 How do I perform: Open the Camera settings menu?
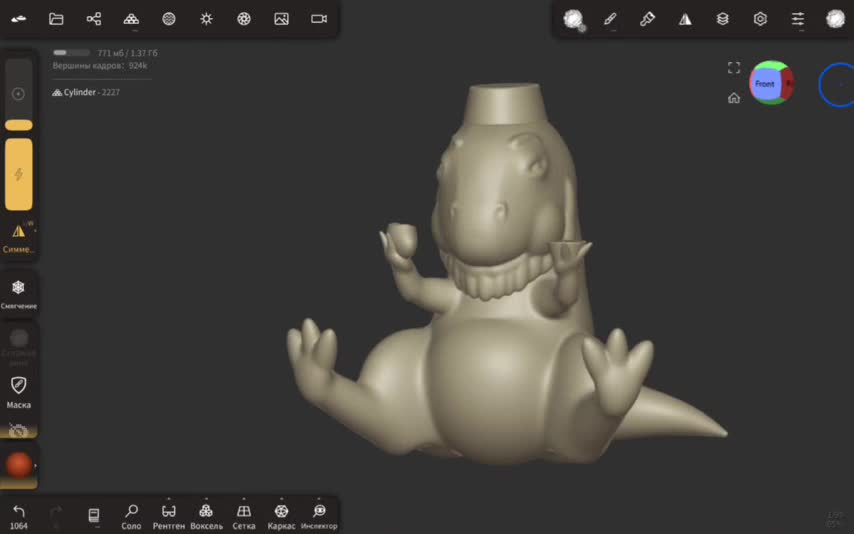coord(319,19)
